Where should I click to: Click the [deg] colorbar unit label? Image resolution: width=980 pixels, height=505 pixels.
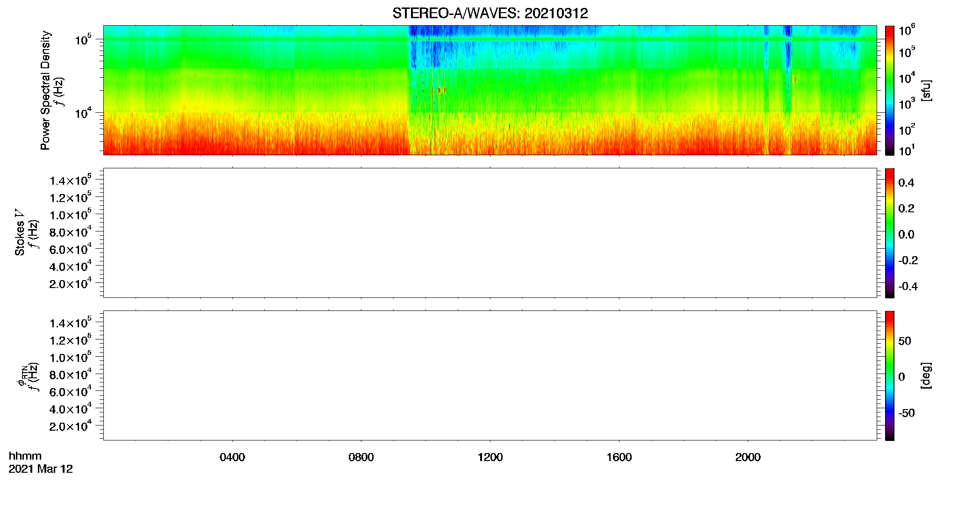926,375
